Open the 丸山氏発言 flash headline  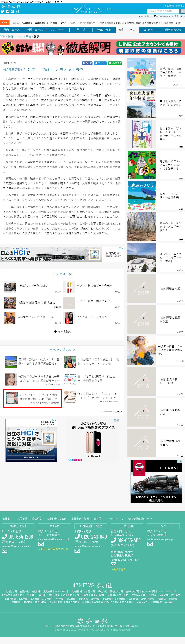point(39,23)
